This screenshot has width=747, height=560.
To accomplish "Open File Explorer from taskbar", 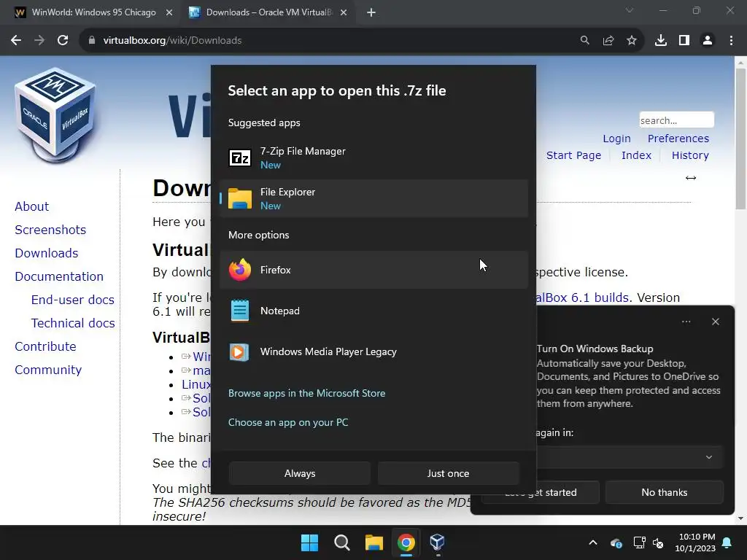I will tap(374, 542).
